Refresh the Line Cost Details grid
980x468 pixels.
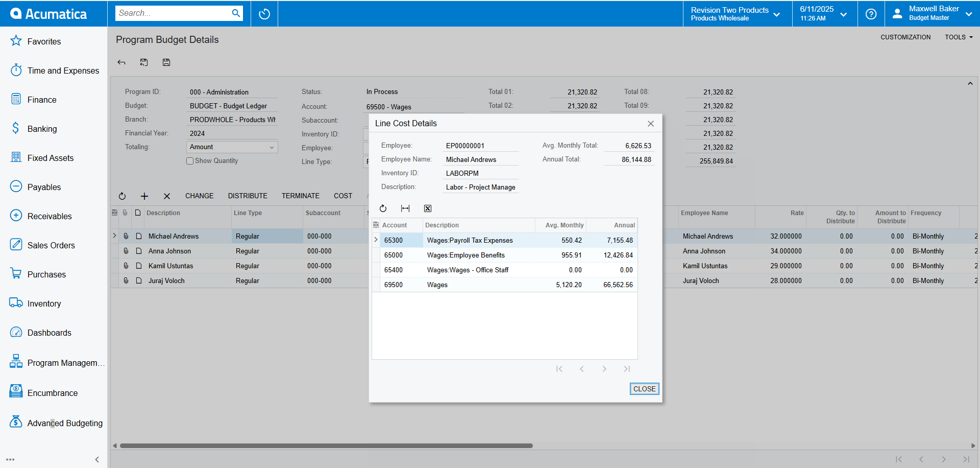click(383, 208)
